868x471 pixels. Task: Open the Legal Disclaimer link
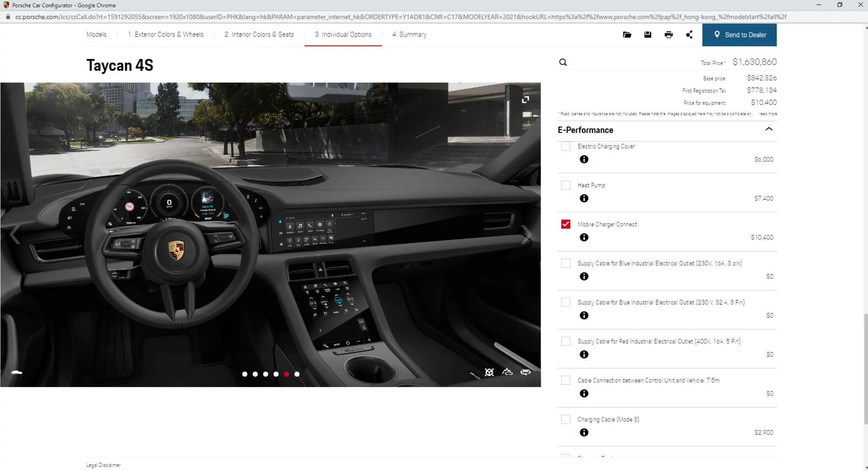104,465
